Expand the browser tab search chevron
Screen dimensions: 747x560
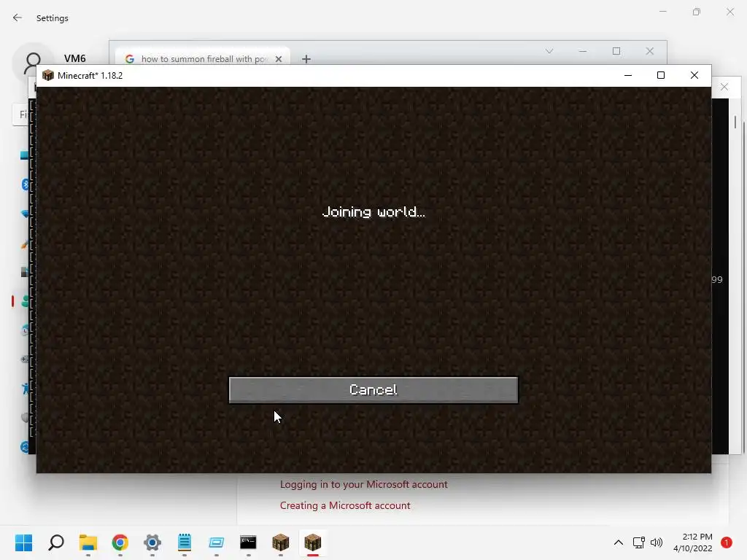point(549,51)
